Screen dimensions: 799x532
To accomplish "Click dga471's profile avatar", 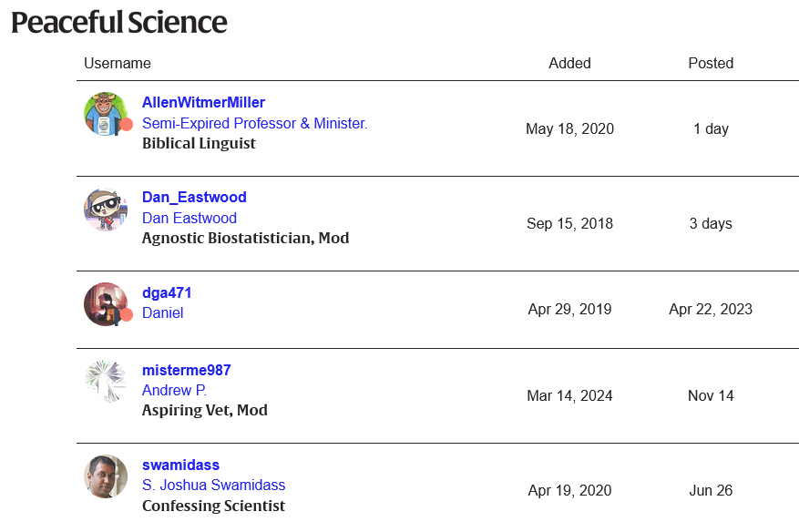I will click(104, 303).
